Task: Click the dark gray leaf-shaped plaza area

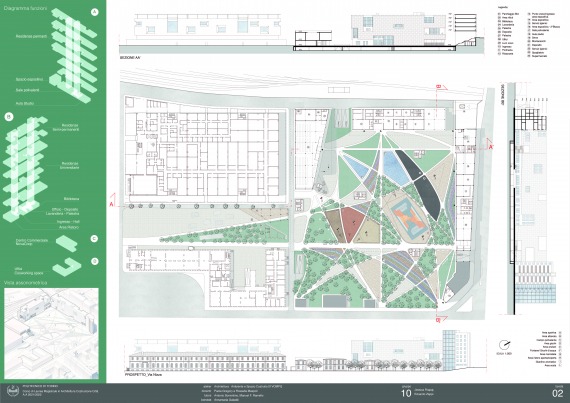Action: coord(419,185)
